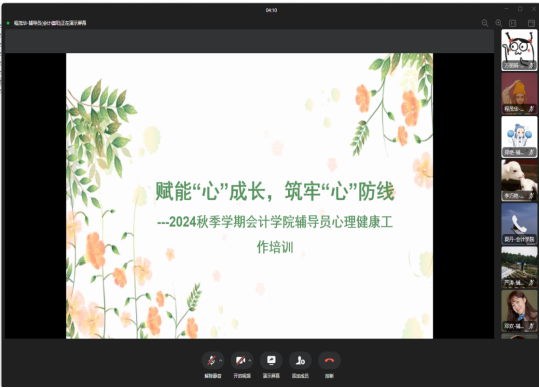
Task: Select blue-haired anime avatar participant
Action: [x=519, y=137]
